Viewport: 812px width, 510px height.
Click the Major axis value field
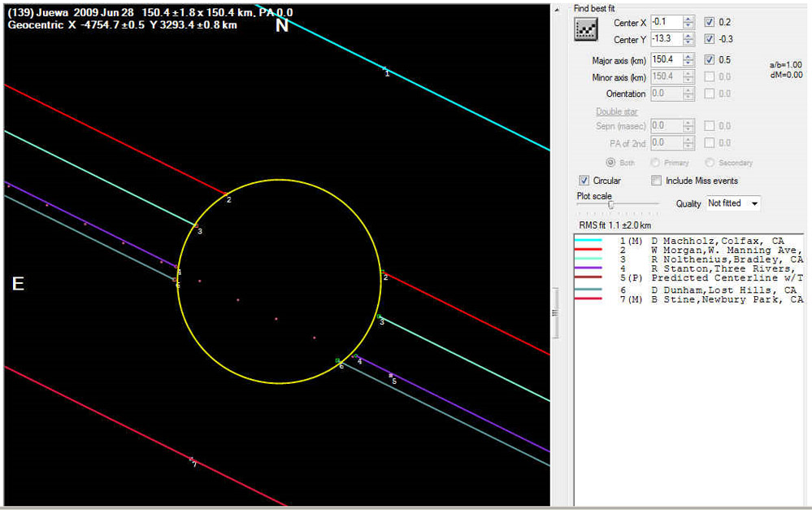coord(667,59)
